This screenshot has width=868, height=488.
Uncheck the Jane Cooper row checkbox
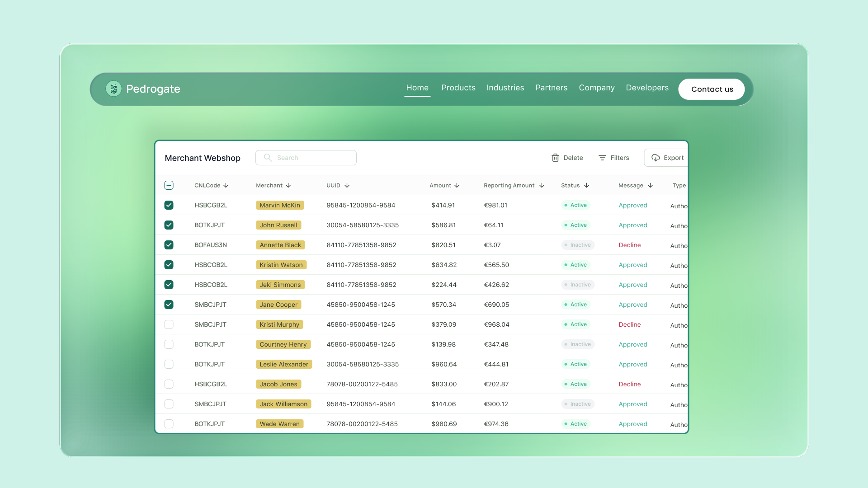169,305
